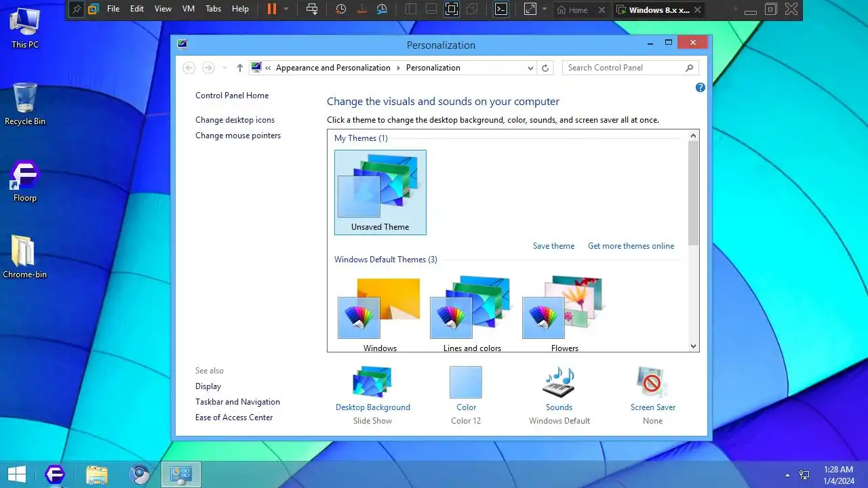Viewport: 868px width, 488px height.
Task: Expand the address bar history dropdown
Action: click(x=530, y=68)
